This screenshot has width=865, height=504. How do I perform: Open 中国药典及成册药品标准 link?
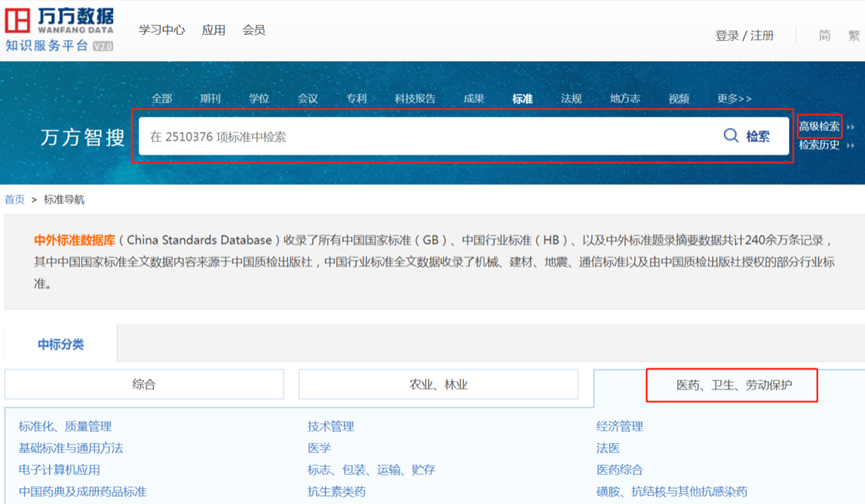[82, 492]
